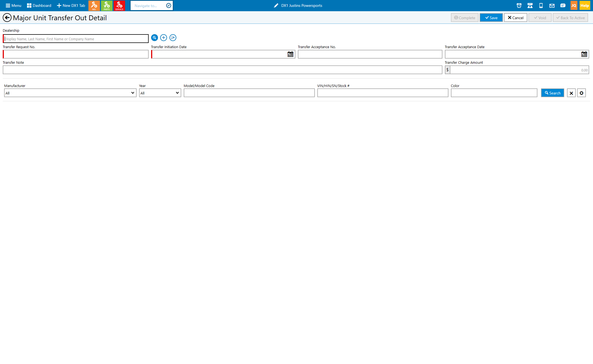The image size is (593, 364).
Task: Open the orange MU quick sale icon
Action: coord(94,5)
